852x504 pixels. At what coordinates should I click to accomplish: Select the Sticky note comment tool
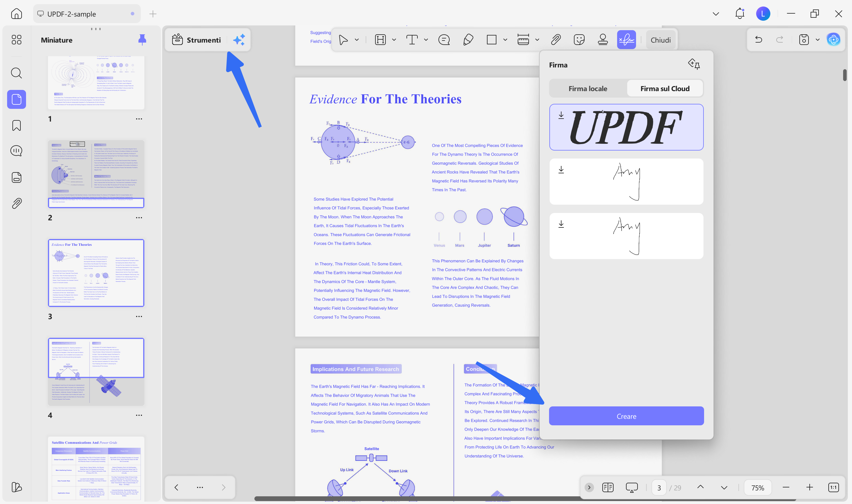[444, 40]
